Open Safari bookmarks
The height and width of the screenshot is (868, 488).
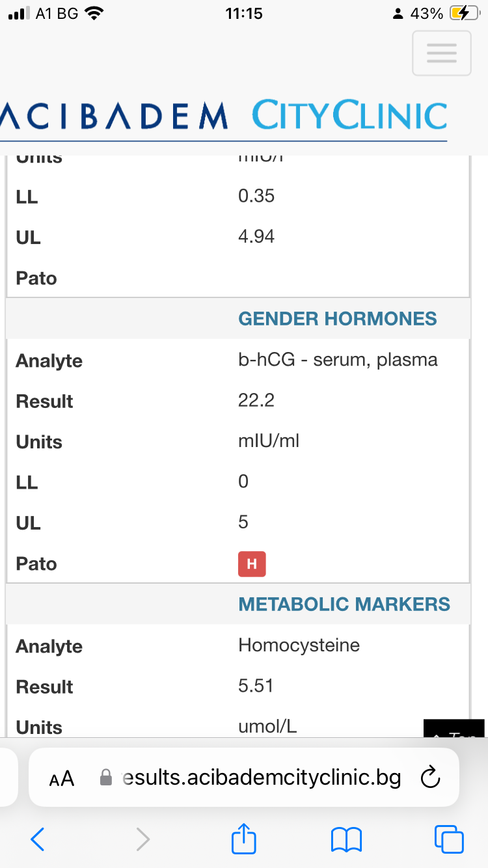coord(346,839)
